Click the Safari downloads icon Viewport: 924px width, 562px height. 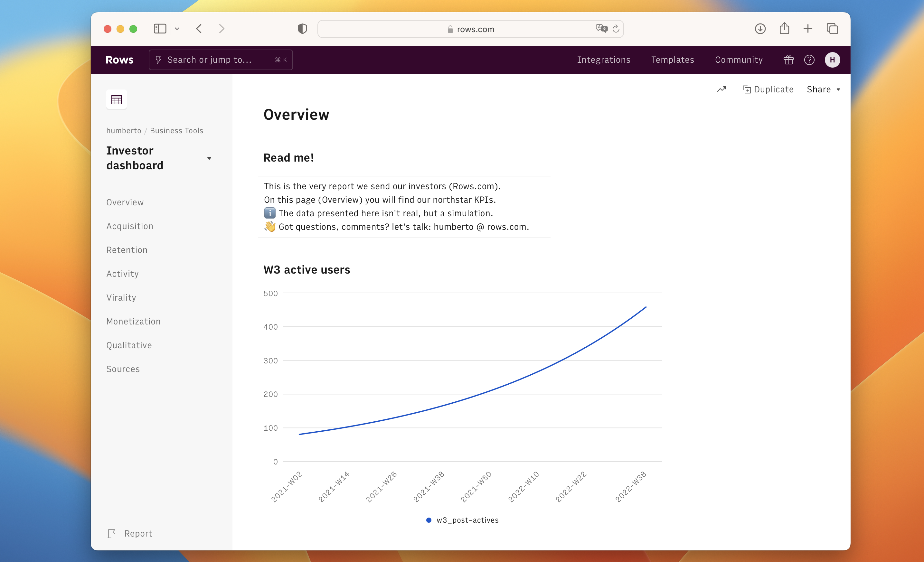pyautogui.click(x=760, y=29)
